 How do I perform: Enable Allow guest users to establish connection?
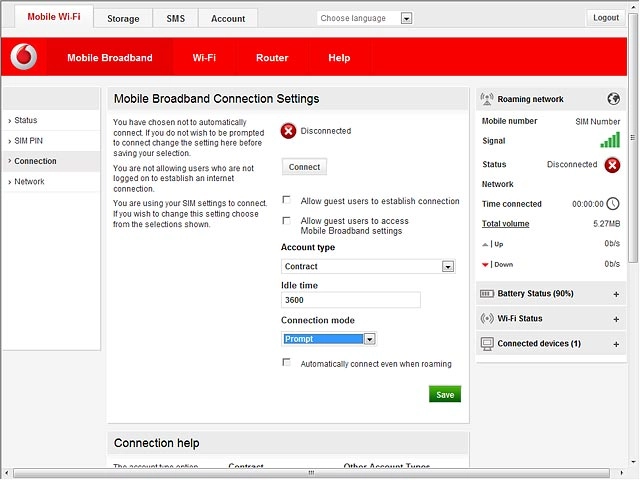tap(287, 200)
